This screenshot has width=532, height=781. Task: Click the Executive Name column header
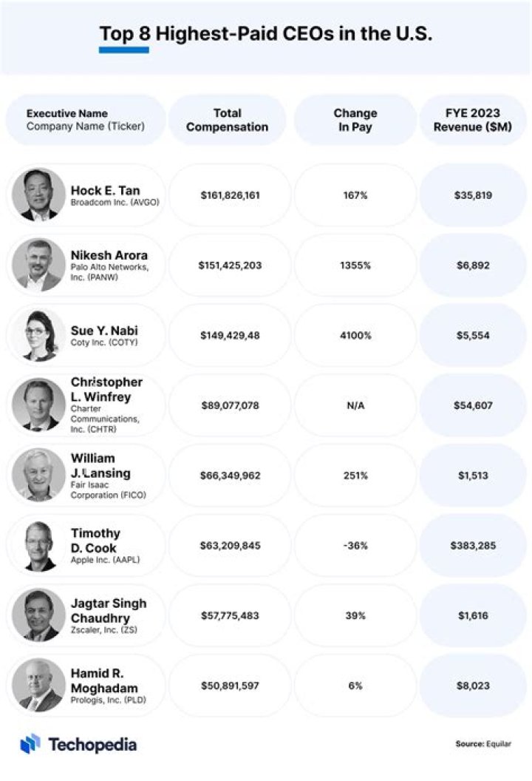(x=86, y=120)
